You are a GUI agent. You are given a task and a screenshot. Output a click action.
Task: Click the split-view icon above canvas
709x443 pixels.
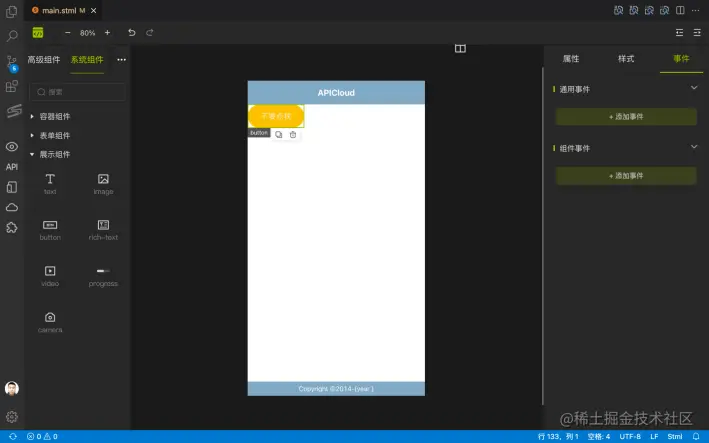point(460,48)
